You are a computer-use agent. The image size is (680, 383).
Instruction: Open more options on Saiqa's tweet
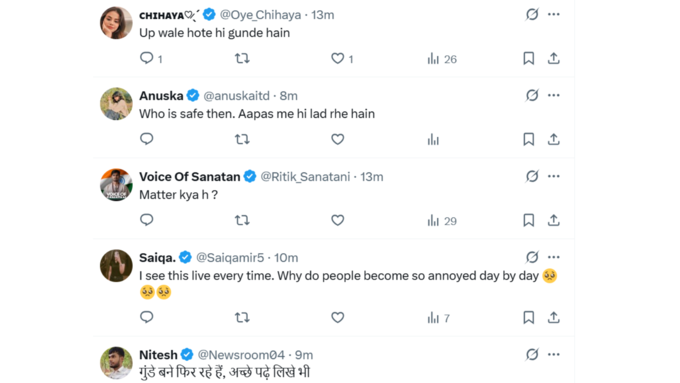pyautogui.click(x=553, y=257)
